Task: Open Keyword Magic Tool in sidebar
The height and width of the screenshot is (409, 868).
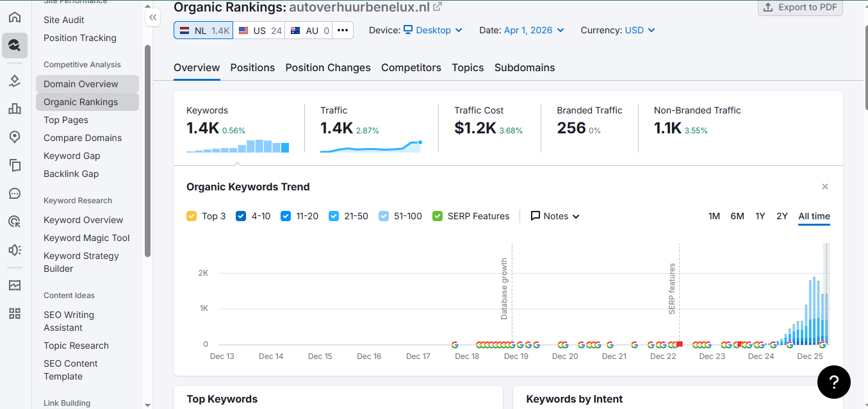Action: (x=86, y=238)
